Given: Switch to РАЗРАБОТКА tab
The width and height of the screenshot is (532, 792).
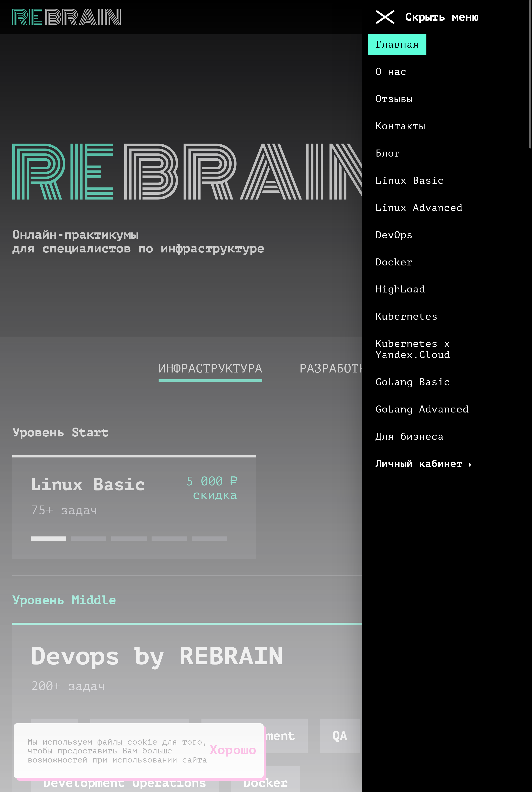Looking at the screenshot, I should (331, 369).
